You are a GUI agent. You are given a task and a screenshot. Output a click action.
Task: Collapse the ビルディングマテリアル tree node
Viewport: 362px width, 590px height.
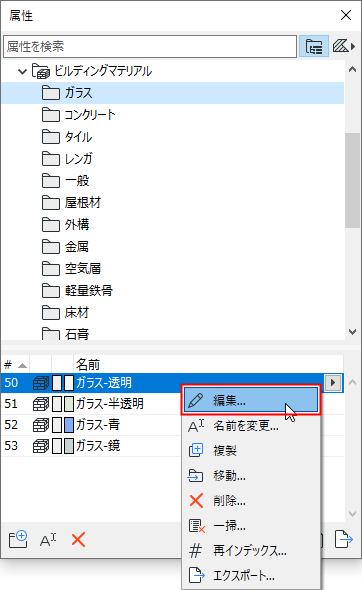(x=22, y=71)
